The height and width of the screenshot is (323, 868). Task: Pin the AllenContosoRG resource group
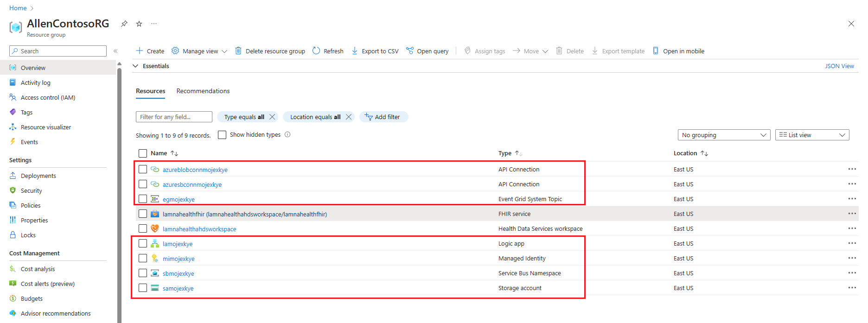124,24
